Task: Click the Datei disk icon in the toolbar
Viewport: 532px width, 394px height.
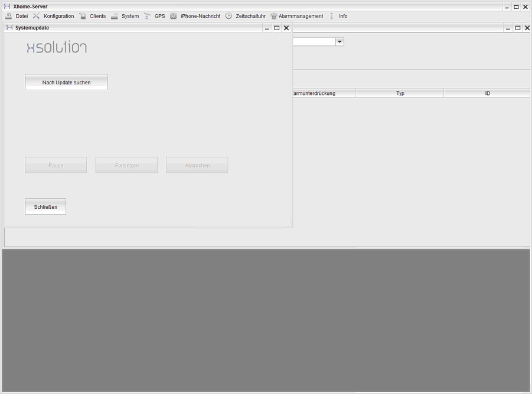Action: 8,16
